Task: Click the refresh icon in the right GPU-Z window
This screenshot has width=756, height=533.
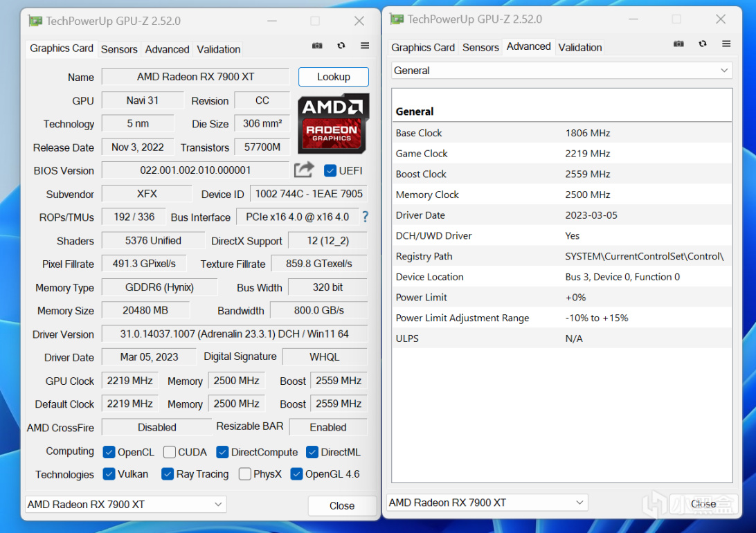Action: [x=703, y=44]
